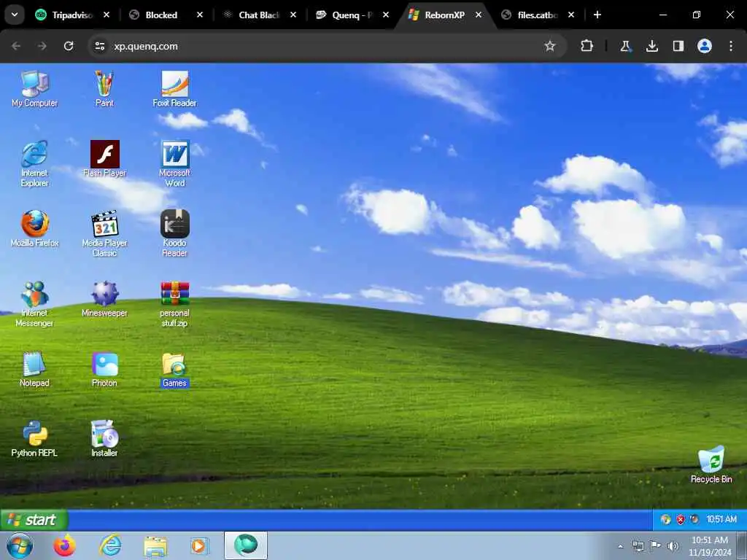Viewport: 747px width, 560px height.
Task: Click the first XP system tray icon
Action: tap(665, 519)
